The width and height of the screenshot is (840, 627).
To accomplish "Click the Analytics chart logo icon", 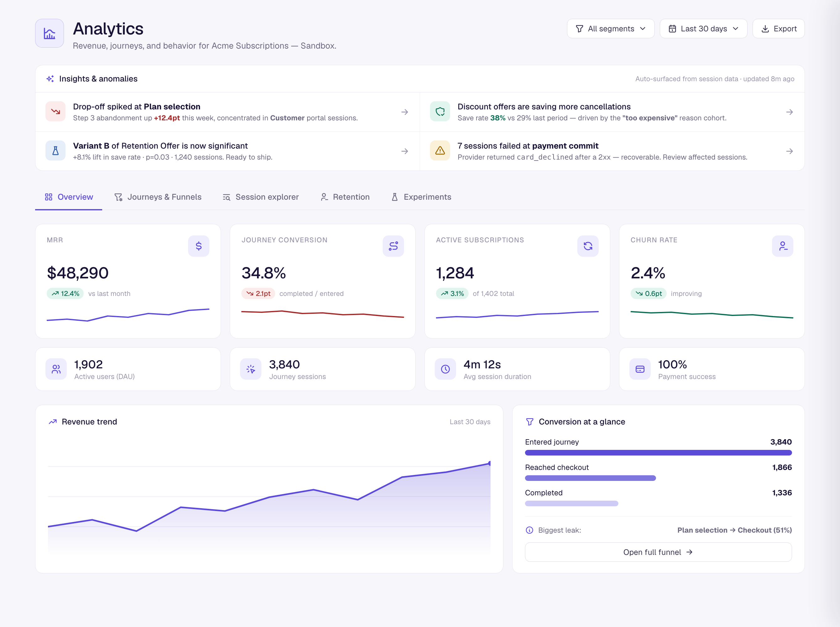I will point(49,34).
